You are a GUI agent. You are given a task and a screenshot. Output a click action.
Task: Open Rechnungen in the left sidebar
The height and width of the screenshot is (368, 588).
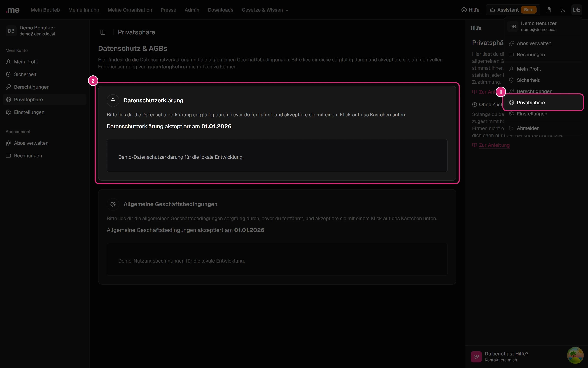pyautogui.click(x=45, y=156)
